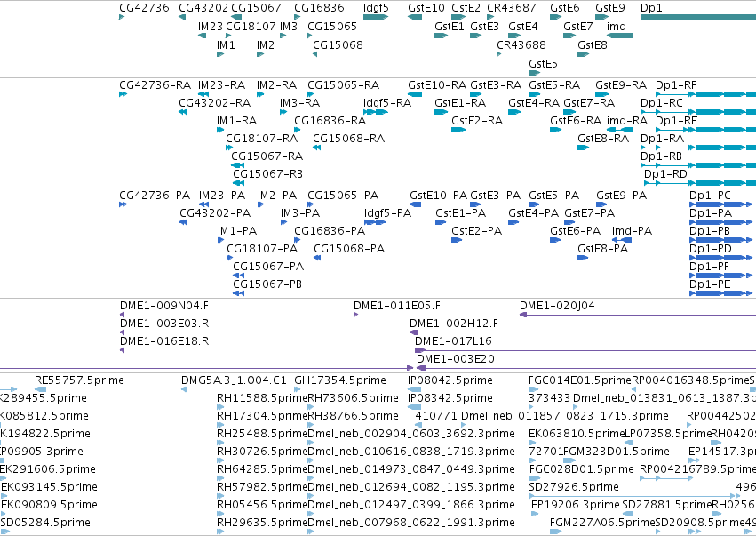Select the DMG5A3_1.004.C1 EST label
This screenshot has width=756, height=536.
tap(234, 380)
